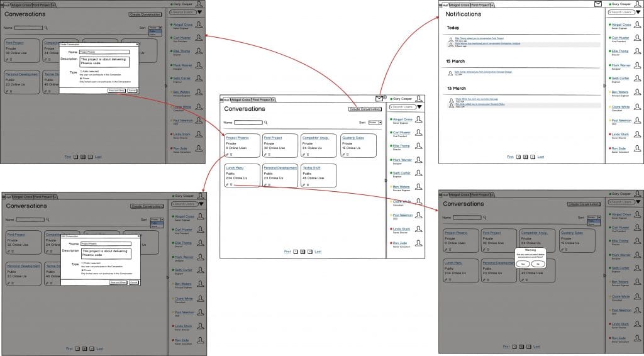Click the pencil icon on the center Ford Project card
The image size is (644, 356).
tap(265, 155)
